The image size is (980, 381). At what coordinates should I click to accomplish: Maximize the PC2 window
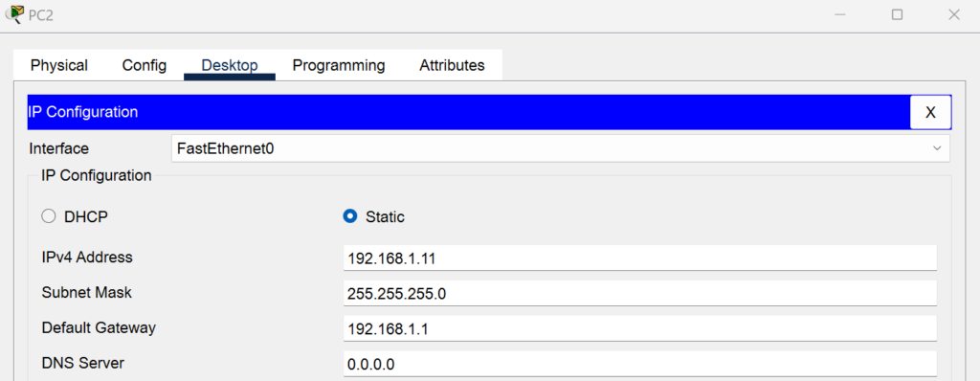(x=897, y=14)
